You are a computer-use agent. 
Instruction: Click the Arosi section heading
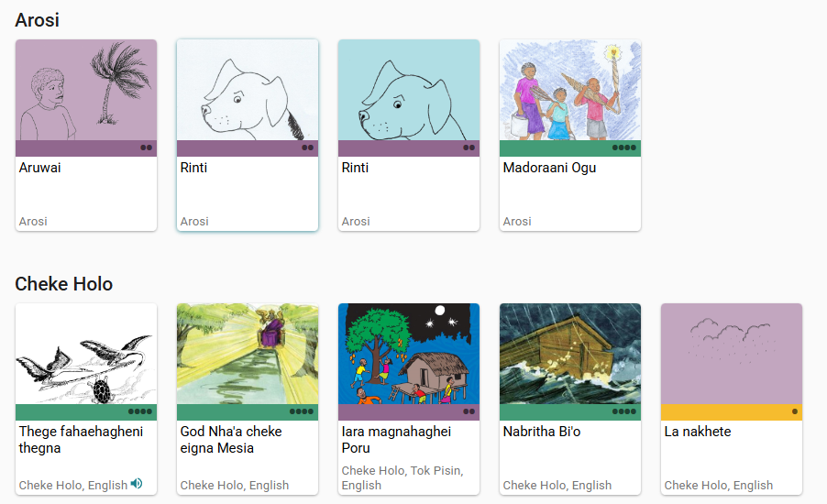[37, 20]
